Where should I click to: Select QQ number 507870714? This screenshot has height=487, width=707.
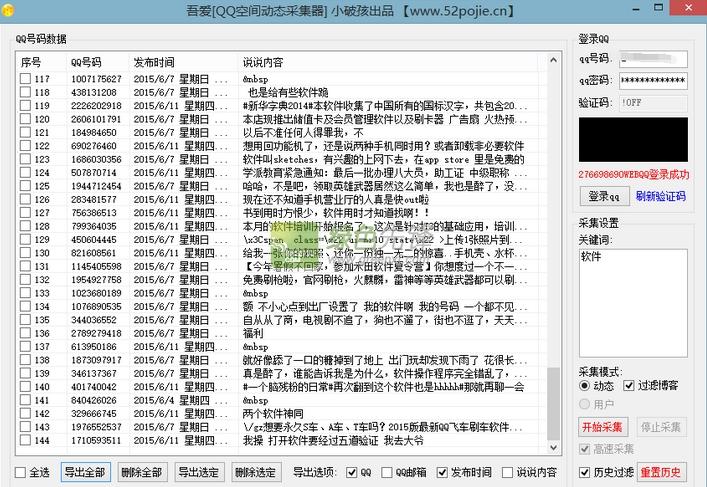[x=94, y=173]
